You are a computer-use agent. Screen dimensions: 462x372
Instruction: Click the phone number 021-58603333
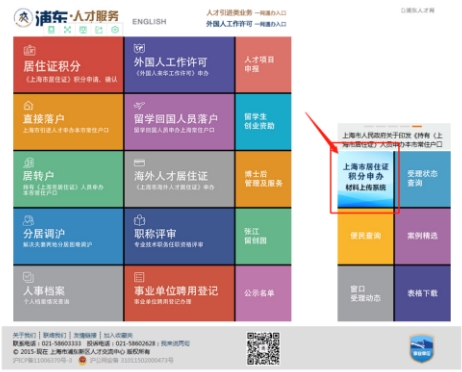pyautogui.click(x=61, y=343)
